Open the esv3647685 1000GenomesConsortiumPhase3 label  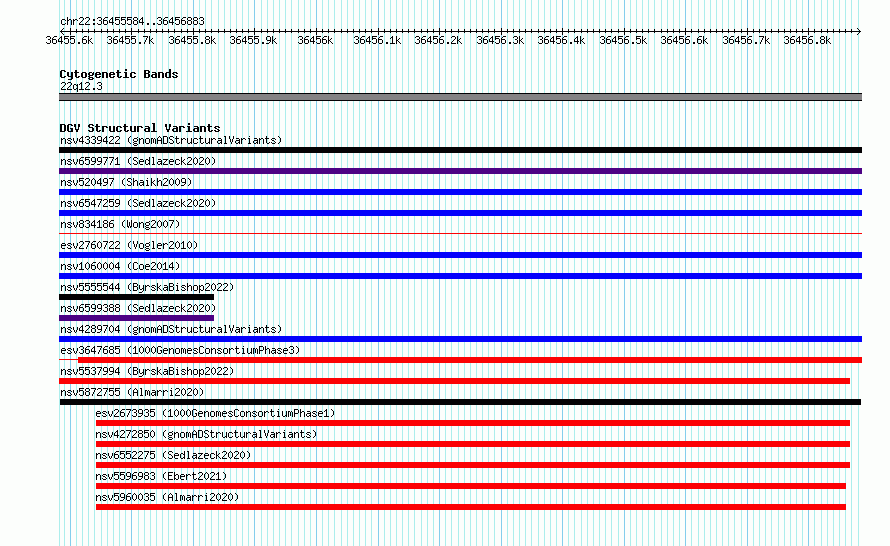pos(180,350)
